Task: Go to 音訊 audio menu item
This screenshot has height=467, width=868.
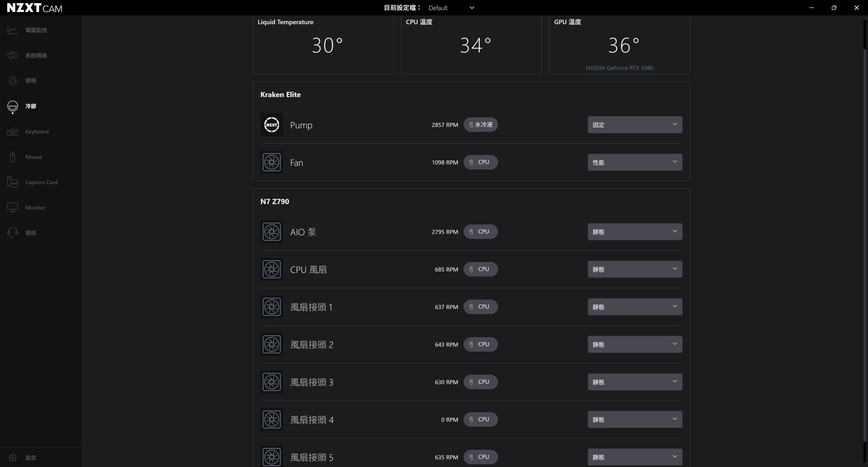Action: tap(31, 233)
